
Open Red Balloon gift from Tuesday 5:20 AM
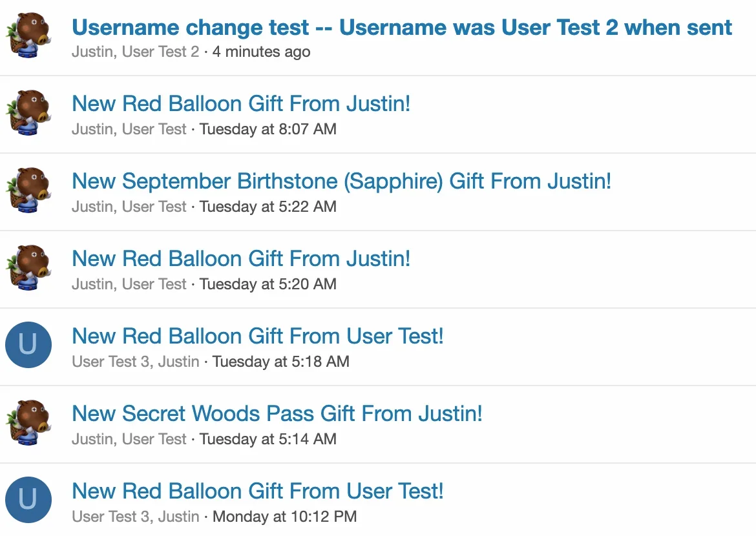pyautogui.click(x=241, y=259)
